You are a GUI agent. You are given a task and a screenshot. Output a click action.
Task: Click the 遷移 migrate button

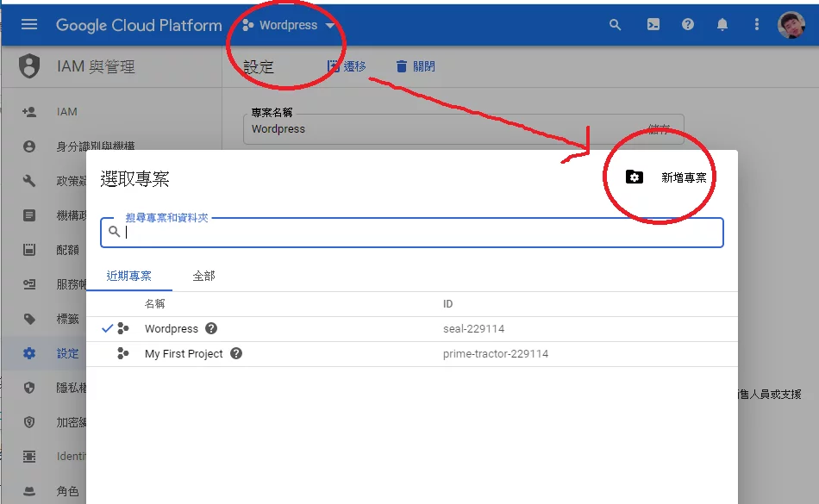(x=347, y=66)
